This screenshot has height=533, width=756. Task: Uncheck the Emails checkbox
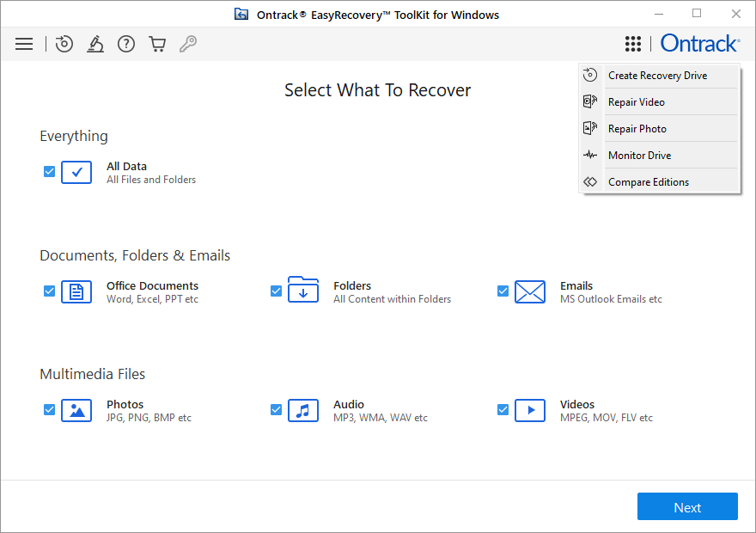coord(503,291)
